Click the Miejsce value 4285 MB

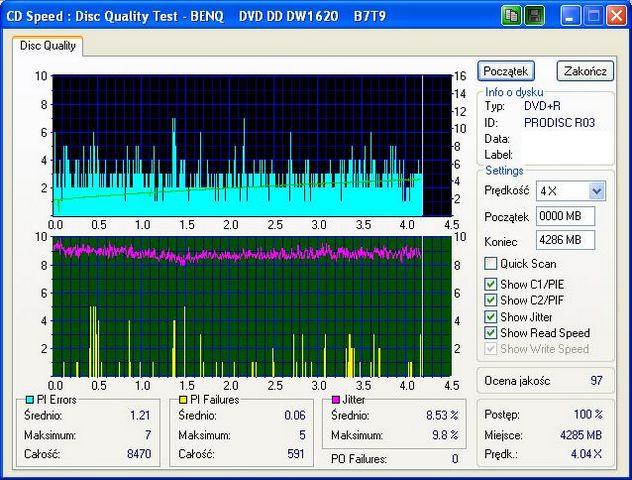click(581, 435)
